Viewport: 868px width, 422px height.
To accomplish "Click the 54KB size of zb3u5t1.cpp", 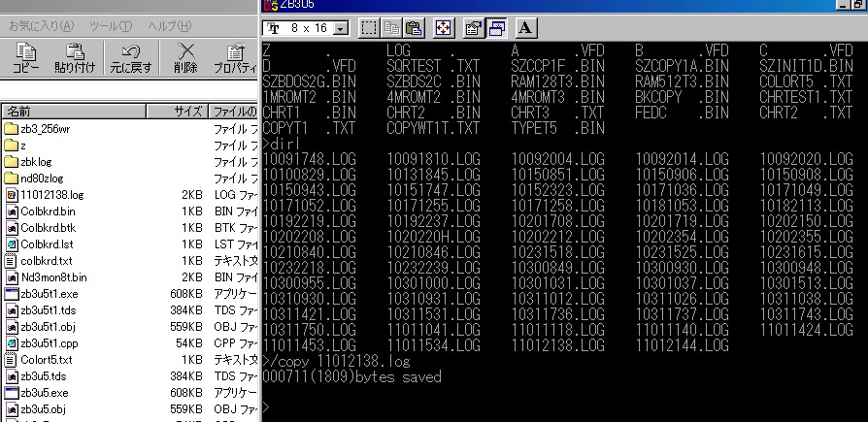I will [x=188, y=343].
